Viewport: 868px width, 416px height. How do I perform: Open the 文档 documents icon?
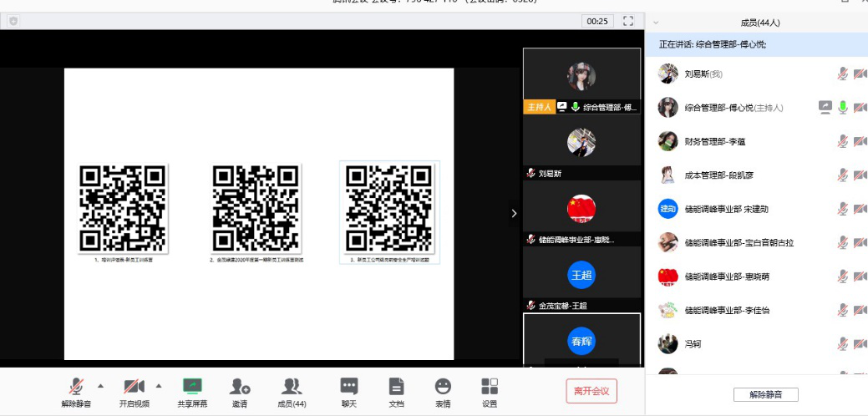[396, 386]
